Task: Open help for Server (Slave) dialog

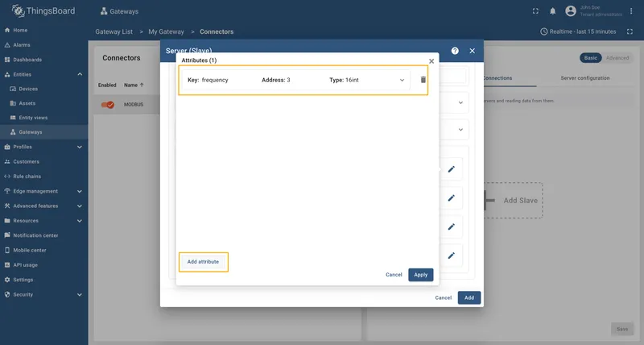Action: pyautogui.click(x=455, y=51)
